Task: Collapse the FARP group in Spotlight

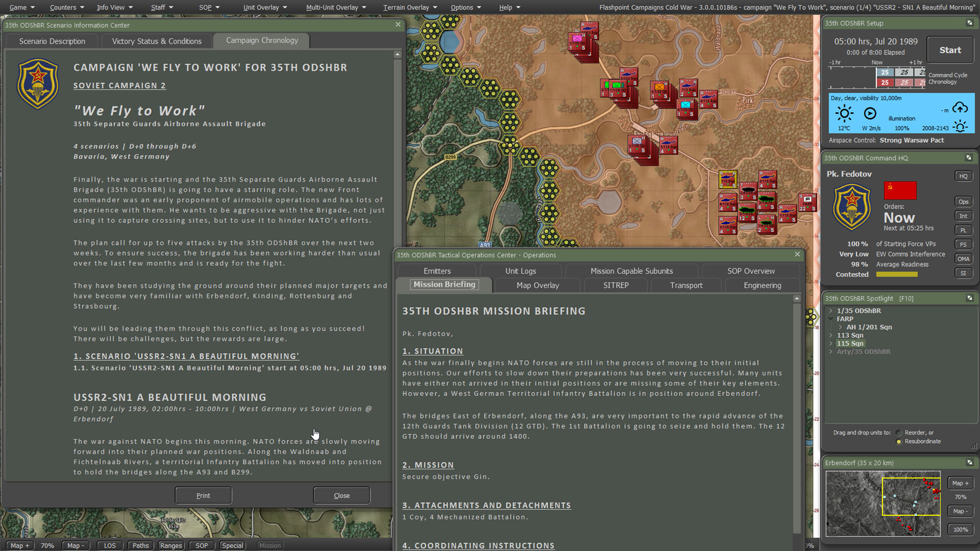Action: 831,318
